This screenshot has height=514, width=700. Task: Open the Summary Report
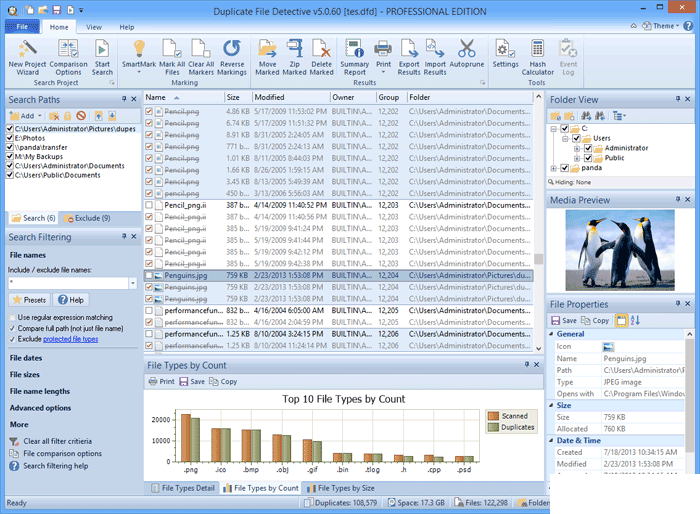tap(354, 57)
